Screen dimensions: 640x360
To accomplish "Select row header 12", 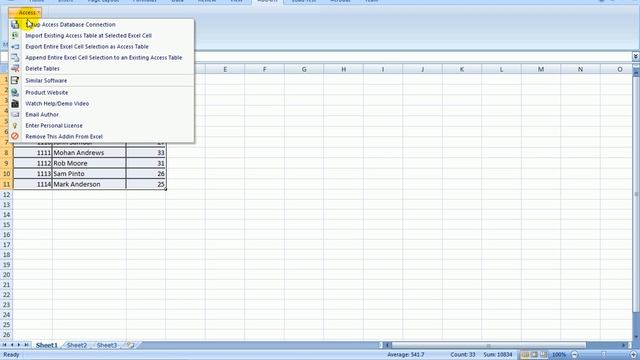I will coord(7,195).
